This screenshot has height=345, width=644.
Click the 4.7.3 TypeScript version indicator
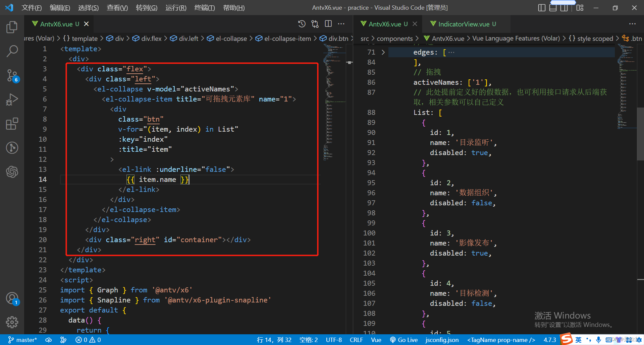[x=549, y=340]
